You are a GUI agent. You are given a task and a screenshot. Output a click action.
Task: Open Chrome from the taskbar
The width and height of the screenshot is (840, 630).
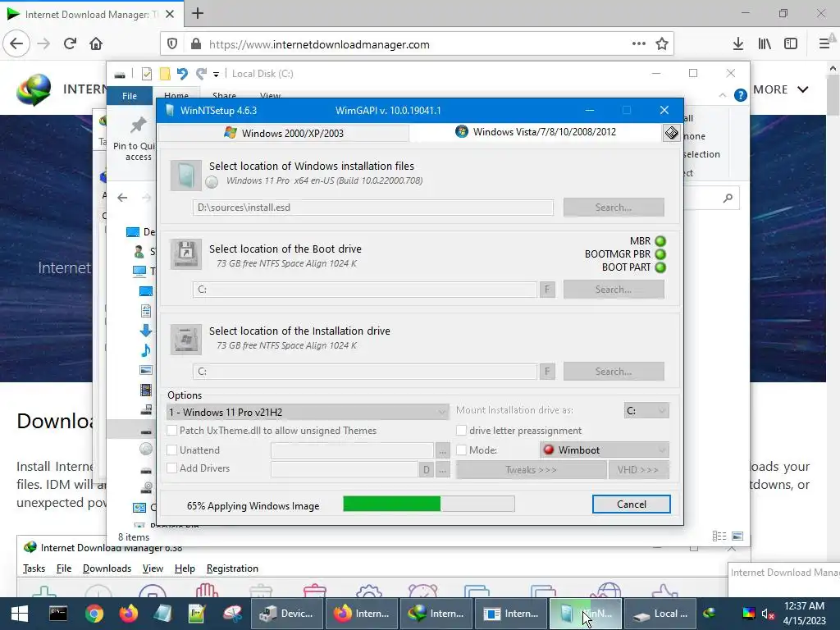[x=94, y=614]
